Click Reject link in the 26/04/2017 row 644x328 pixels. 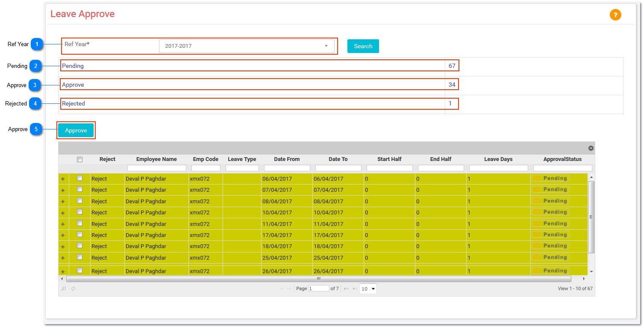tap(99, 272)
